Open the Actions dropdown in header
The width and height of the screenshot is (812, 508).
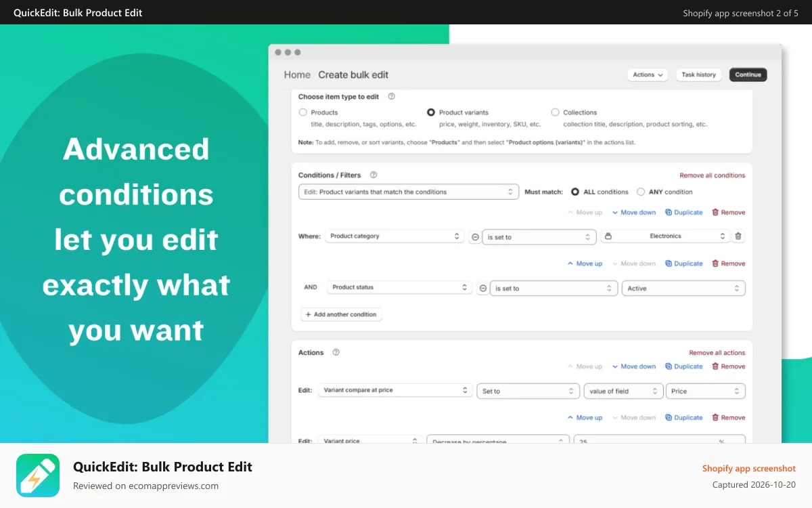point(648,75)
